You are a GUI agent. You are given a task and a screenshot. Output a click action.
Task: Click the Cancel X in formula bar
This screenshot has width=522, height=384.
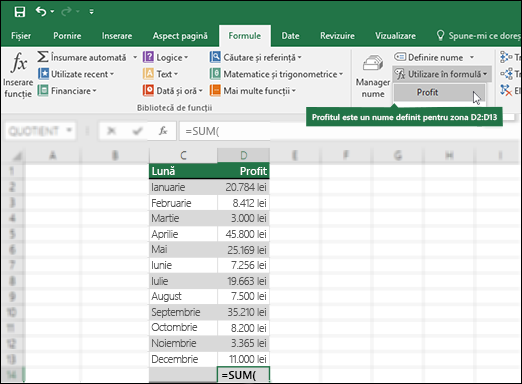click(x=111, y=131)
